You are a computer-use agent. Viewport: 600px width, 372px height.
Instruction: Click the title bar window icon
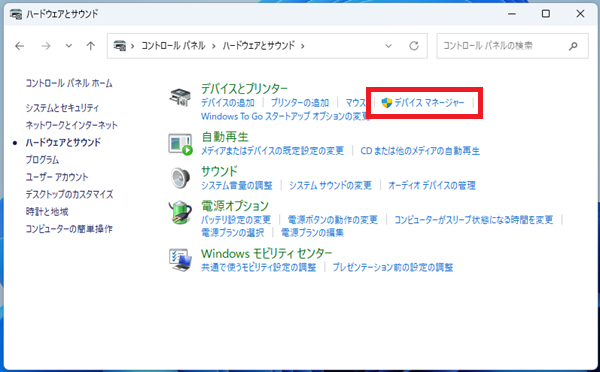coord(16,15)
